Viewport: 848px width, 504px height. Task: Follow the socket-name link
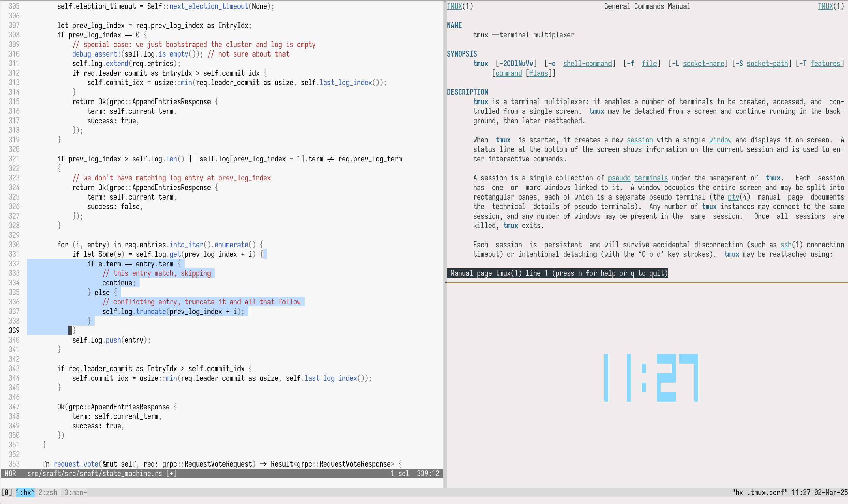(x=704, y=63)
